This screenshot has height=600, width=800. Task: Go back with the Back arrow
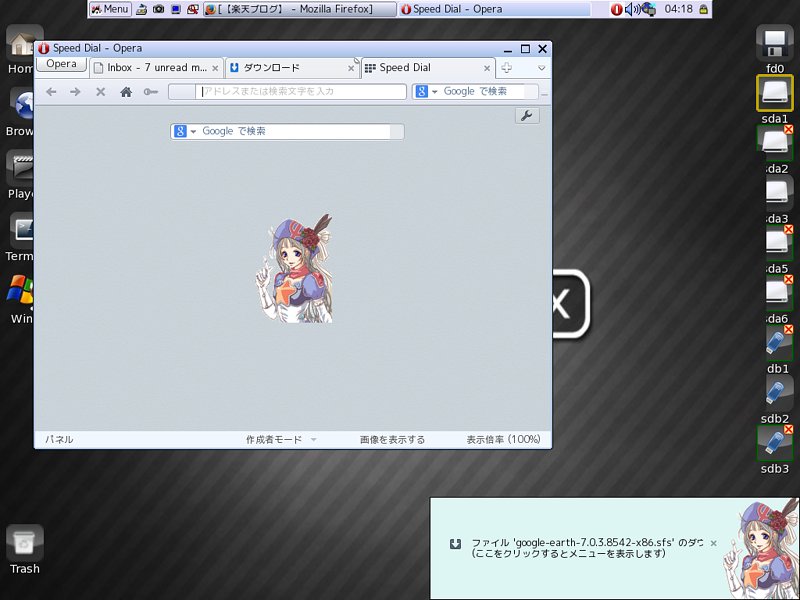click(51, 92)
